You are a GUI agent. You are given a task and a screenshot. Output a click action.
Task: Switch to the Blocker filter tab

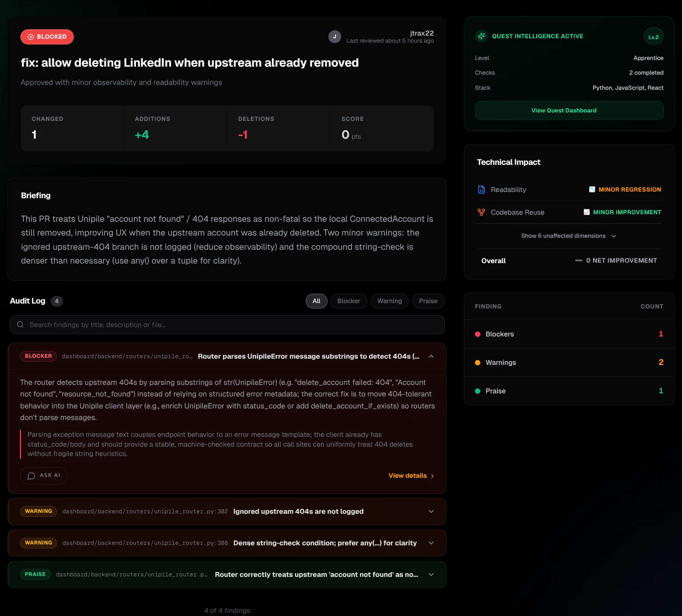[348, 301]
